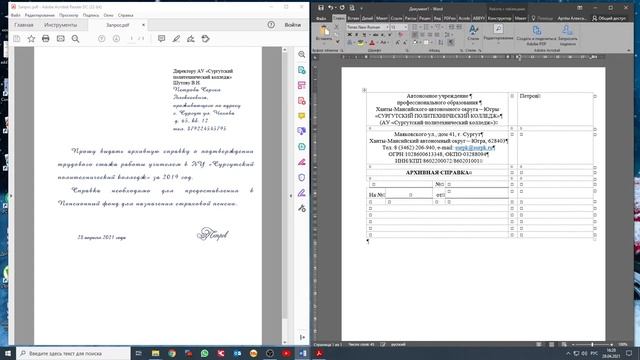Pick the text highlight color swatch in Word
This screenshot has width=640, height=360.
[x=361, y=42]
